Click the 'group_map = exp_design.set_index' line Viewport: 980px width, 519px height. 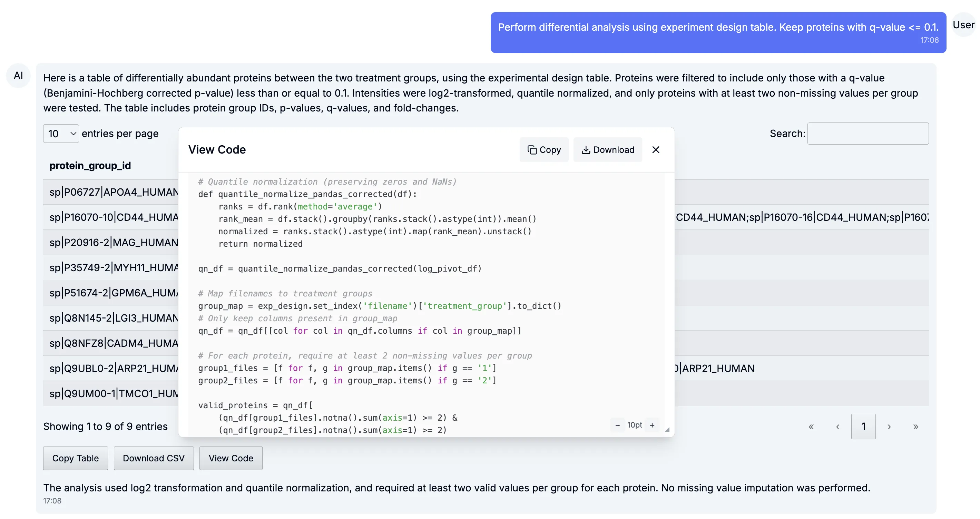[380, 306]
